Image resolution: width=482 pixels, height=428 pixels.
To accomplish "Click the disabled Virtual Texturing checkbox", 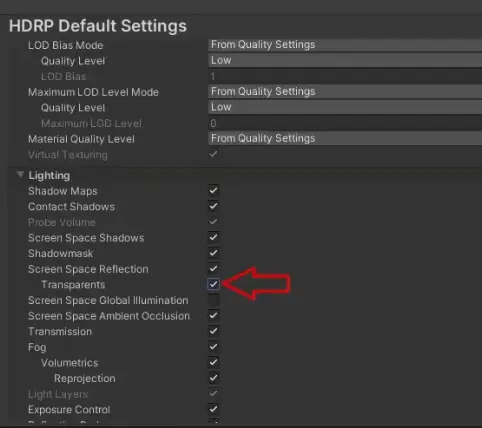I will 213,154.
